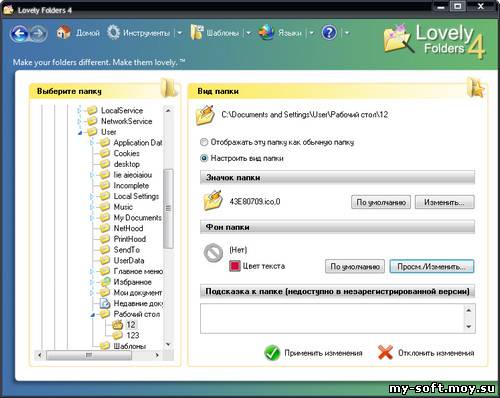Viewport: 500px width, 398px height.
Task: Click the folder icon beside 123
Action: 117,335
